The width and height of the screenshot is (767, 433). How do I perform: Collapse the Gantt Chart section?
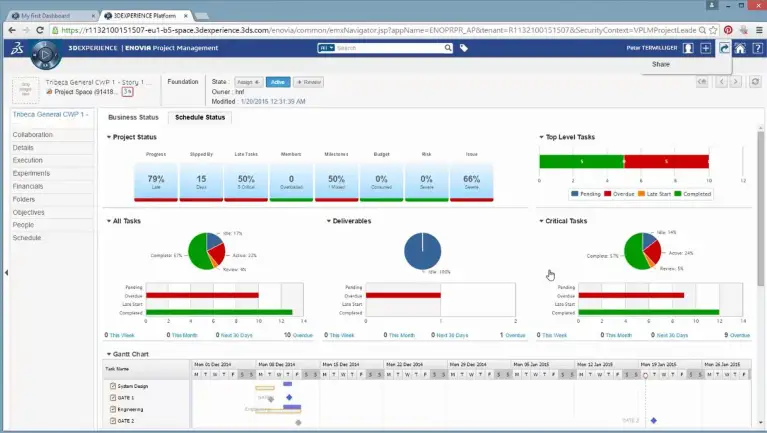click(x=109, y=354)
